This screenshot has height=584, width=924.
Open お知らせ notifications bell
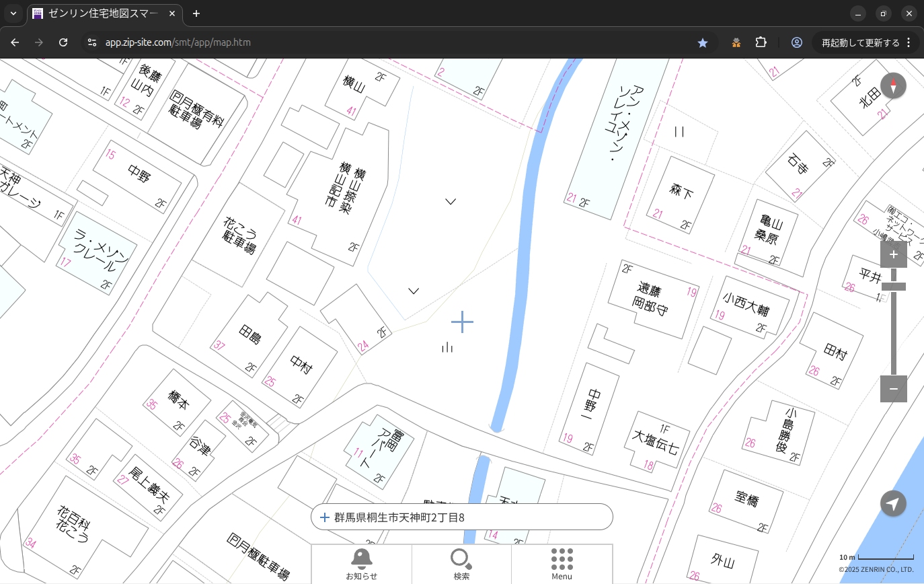(362, 564)
